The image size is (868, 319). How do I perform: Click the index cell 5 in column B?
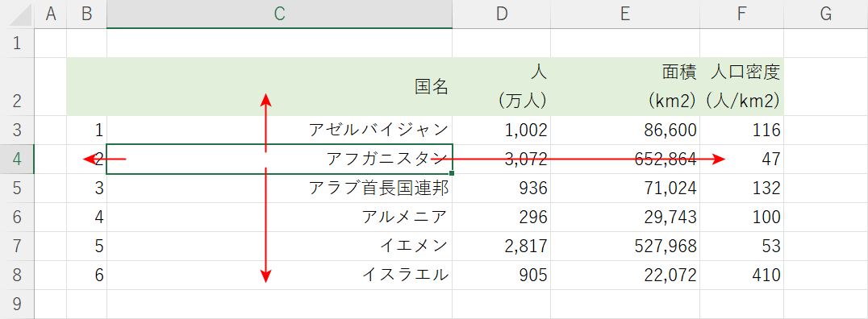pyautogui.click(x=87, y=246)
